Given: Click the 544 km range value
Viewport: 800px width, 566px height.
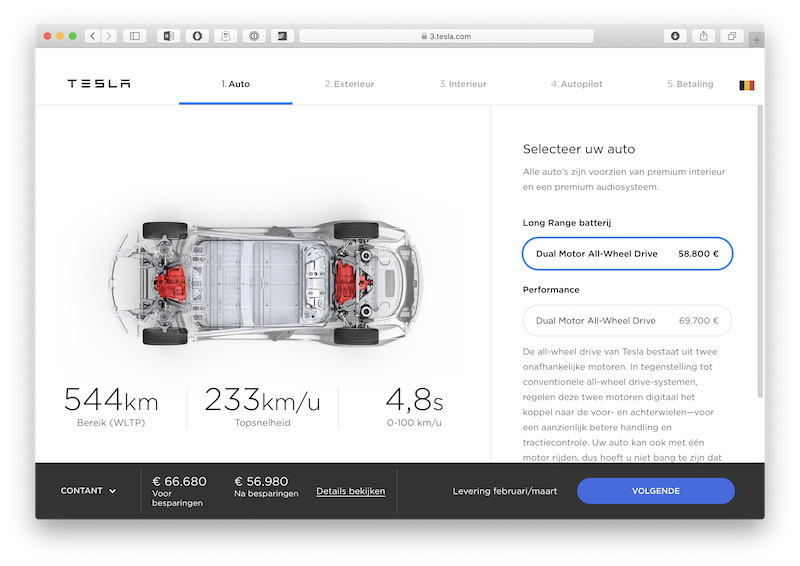Looking at the screenshot, I should tap(111, 400).
